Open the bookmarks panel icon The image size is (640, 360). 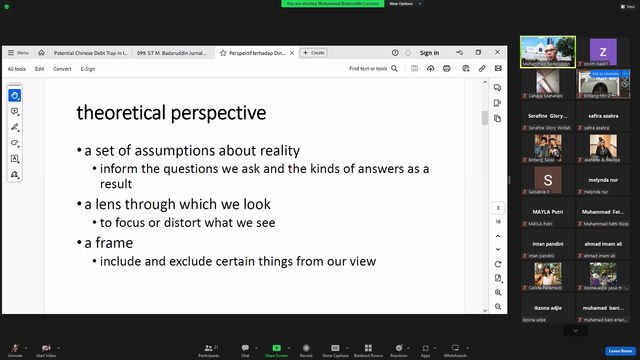pos(497,103)
